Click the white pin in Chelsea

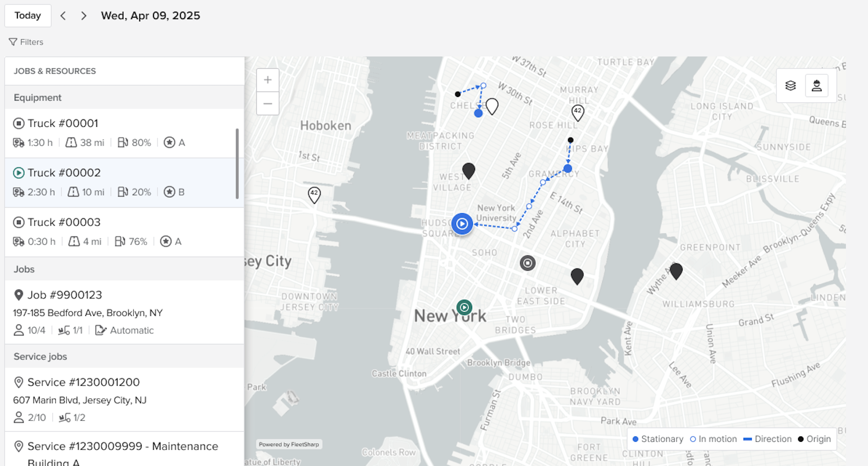pos(492,106)
